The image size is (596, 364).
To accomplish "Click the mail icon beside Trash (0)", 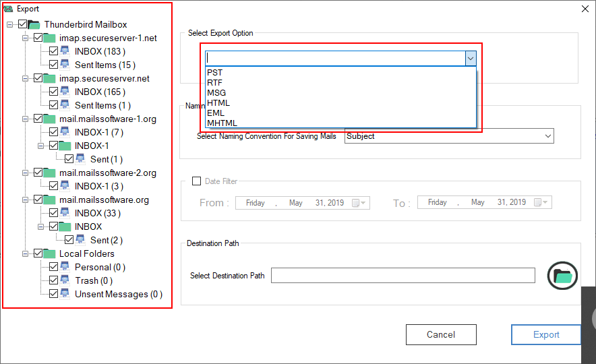I will tap(65, 280).
